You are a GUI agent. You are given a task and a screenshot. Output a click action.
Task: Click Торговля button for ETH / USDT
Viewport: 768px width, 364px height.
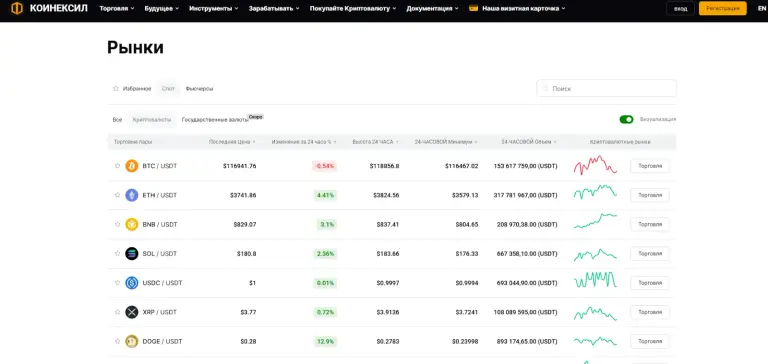click(x=649, y=195)
